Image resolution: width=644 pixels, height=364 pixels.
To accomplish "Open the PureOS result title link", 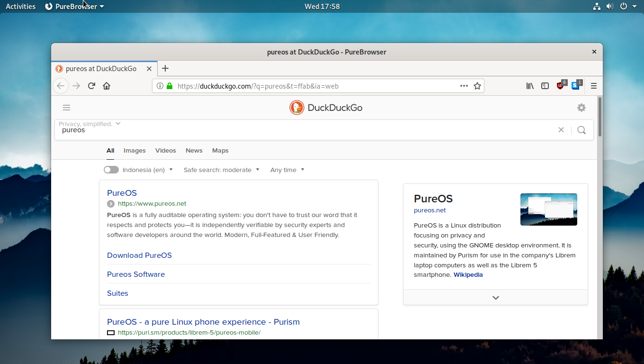I will tap(122, 193).
